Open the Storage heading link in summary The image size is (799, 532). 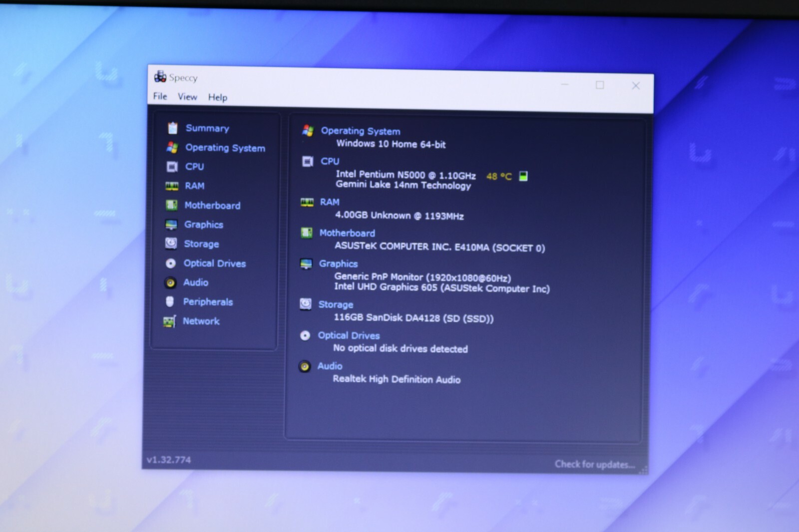(336, 304)
